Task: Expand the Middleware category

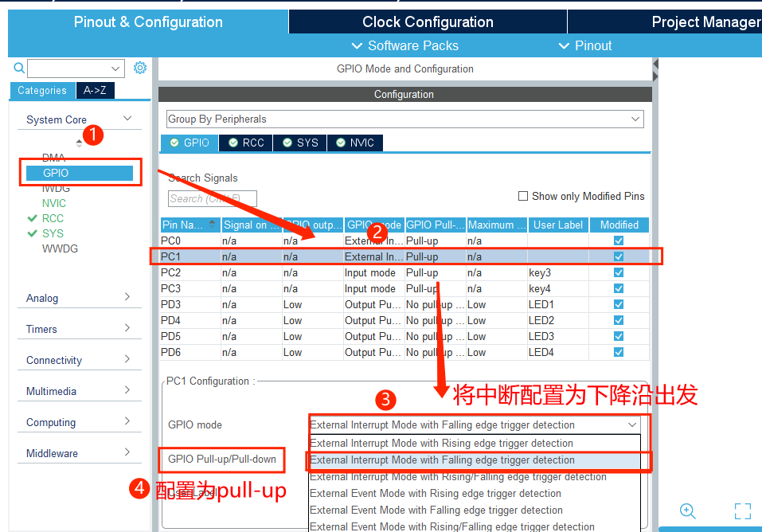Action: point(127,452)
